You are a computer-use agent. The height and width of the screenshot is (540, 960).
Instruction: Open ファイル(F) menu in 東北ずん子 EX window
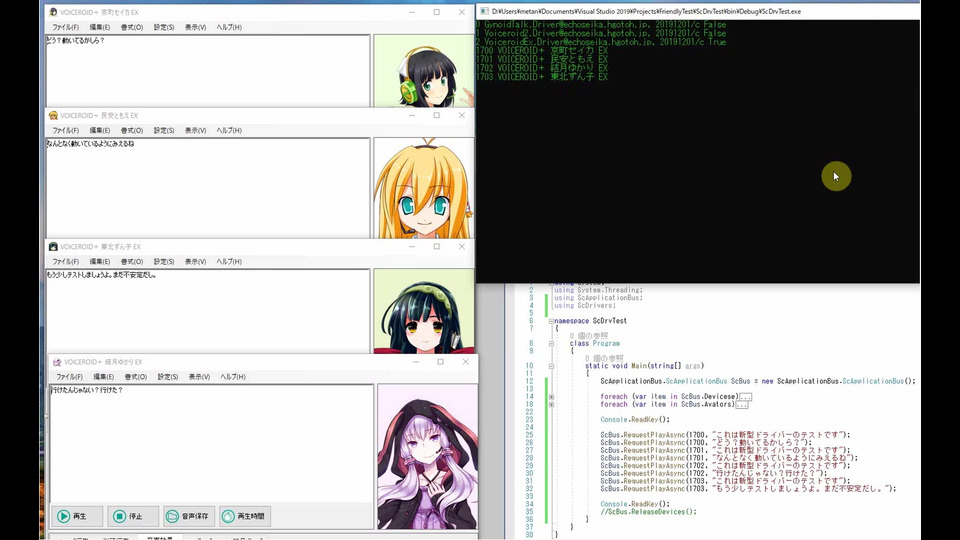pyautogui.click(x=66, y=261)
